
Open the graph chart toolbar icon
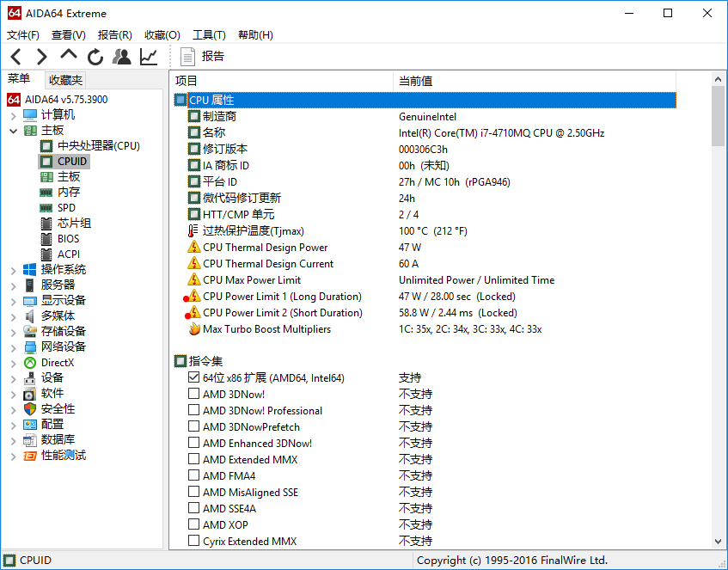149,57
